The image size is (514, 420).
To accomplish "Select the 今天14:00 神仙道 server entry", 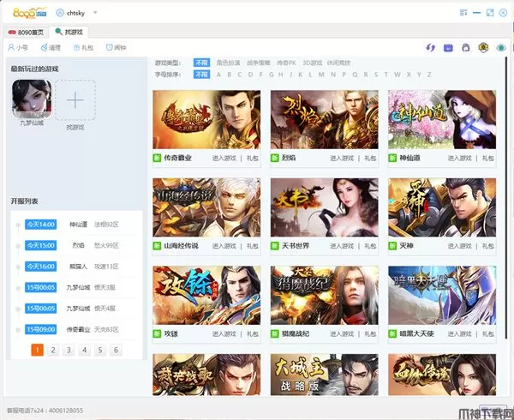I will point(75,225).
